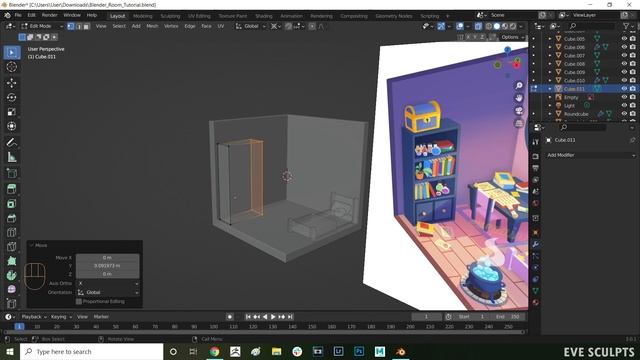Viewport: 640px width, 360px height.
Task: Disable Cube.009 in renders
Action: click(x=633, y=72)
